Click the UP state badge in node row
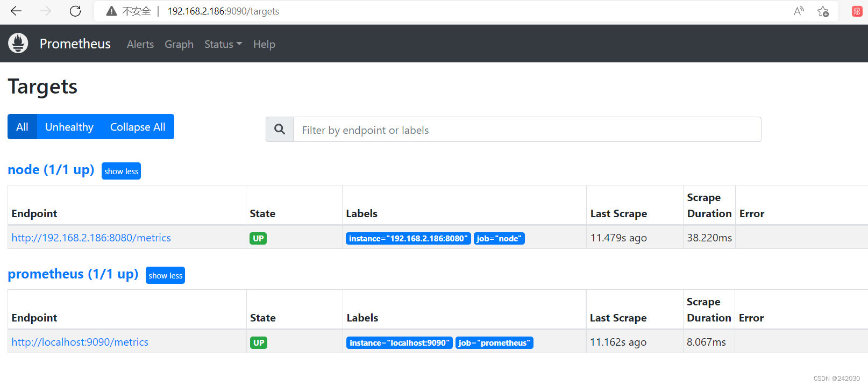Image resolution: width=868 pixels, height=386 pixels. (258, 238)
